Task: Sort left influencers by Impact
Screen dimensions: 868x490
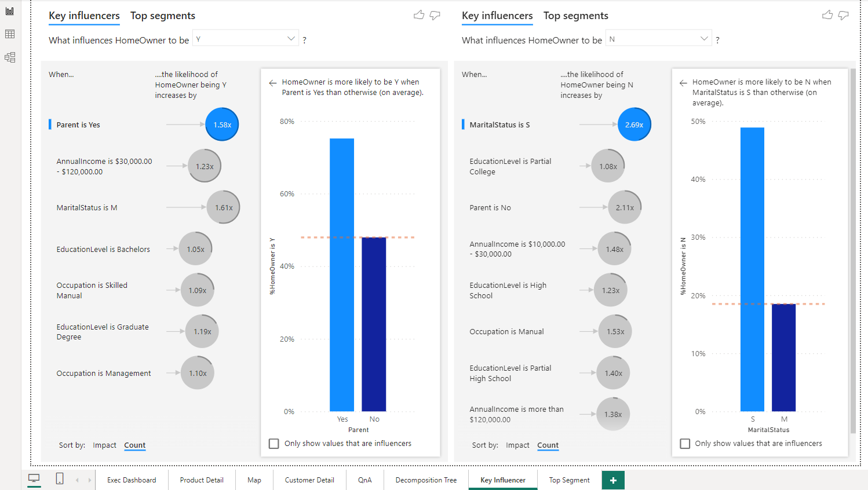Action: tap(104, 445)
